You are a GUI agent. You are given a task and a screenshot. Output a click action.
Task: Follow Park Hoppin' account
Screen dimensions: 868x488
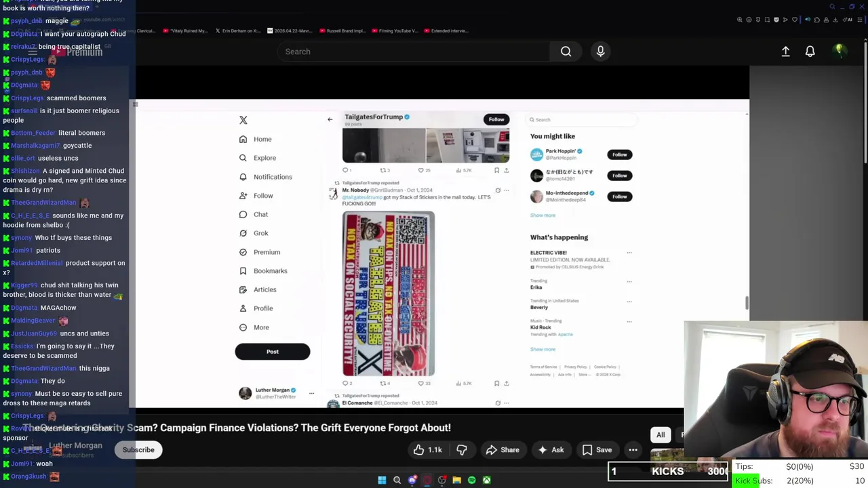(620, 155)
